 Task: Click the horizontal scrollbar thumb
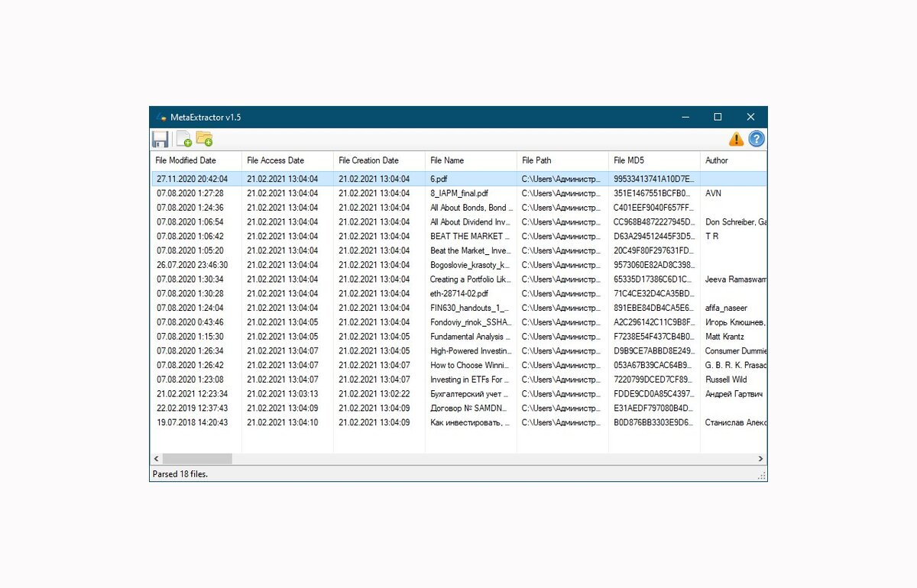tap(197, 458)
